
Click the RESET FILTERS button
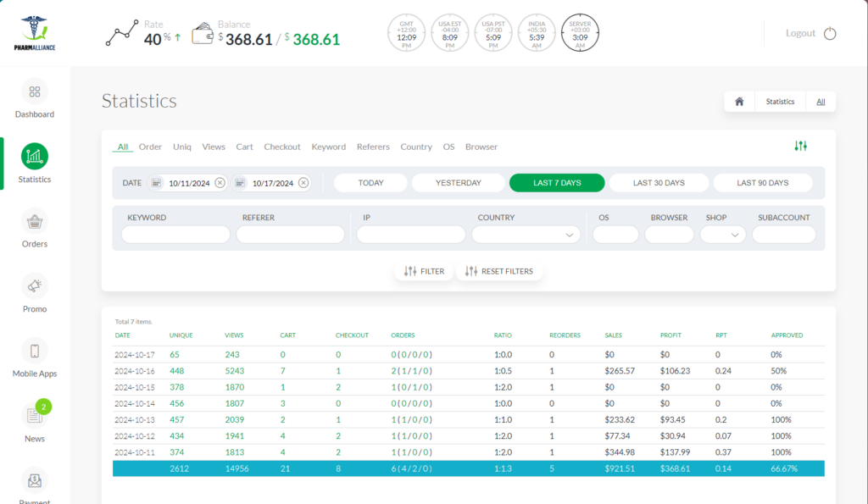[498, 271]
